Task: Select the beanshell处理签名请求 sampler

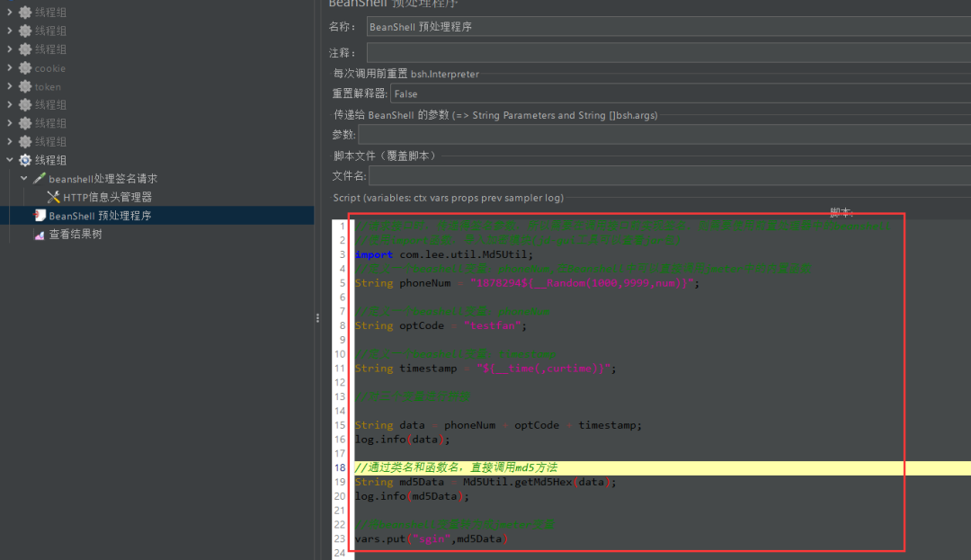Action: click(102, 178)
